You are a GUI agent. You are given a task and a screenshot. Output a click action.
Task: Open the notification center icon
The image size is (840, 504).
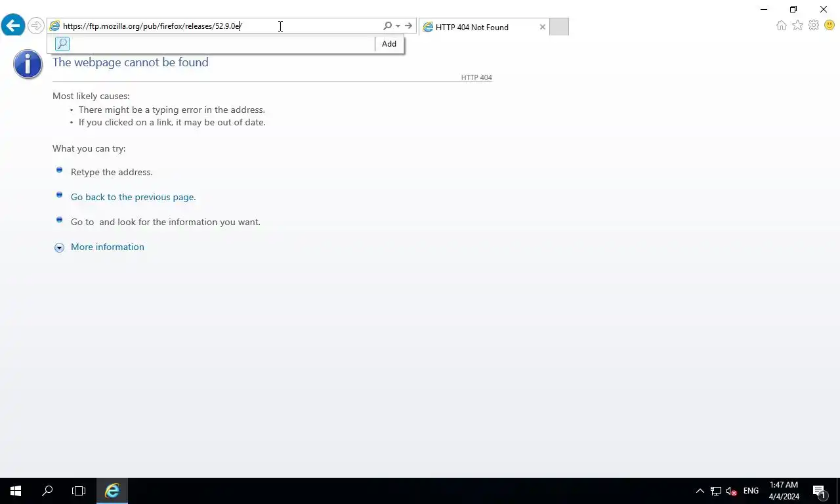point(819,491)
